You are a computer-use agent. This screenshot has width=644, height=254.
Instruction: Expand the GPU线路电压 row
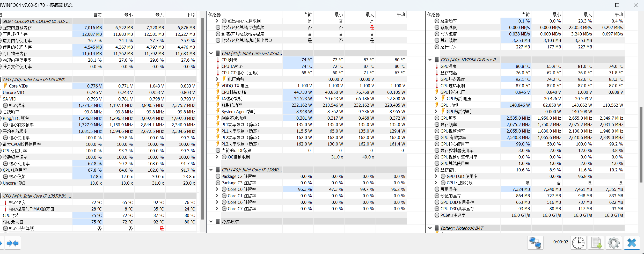[x=436, y=99]
